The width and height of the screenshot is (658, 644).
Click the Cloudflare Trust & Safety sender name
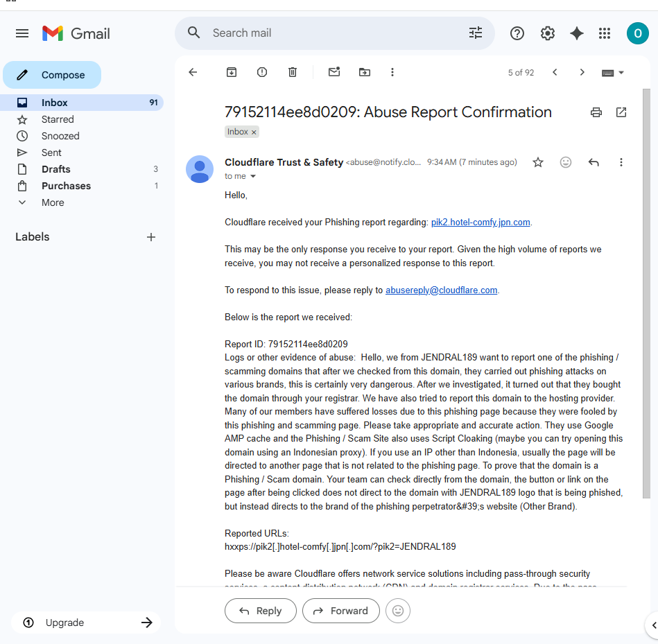click(x=284, y=162)
